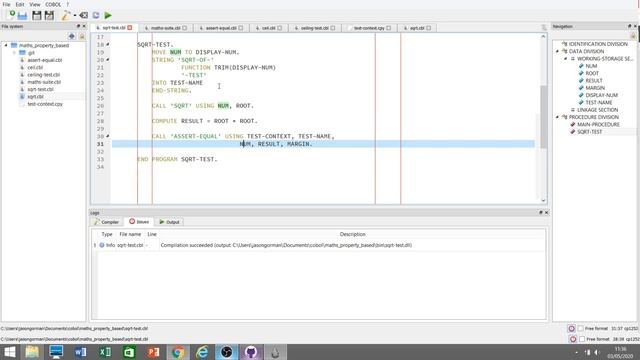Select assert-equal.cbl in File system
The width and height of the screenshot is (640, 360).
(44, 60)
